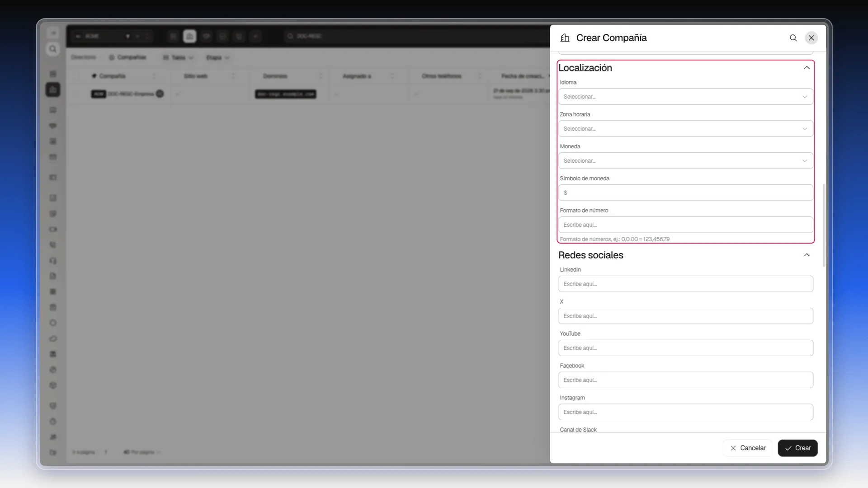868x488 pixels.
Task: Close the Crear Compañía panel
Action: click(811, 38)
